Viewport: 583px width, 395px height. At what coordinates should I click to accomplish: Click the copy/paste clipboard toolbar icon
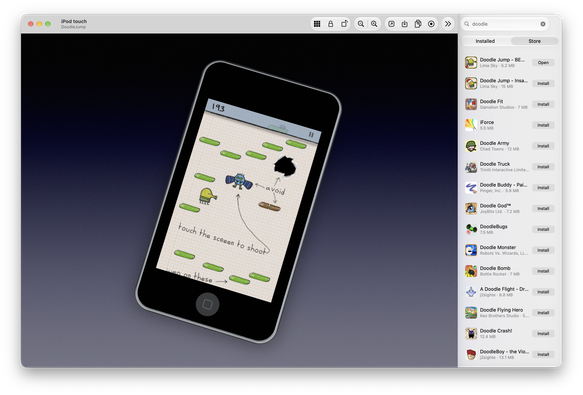[418, 24]
